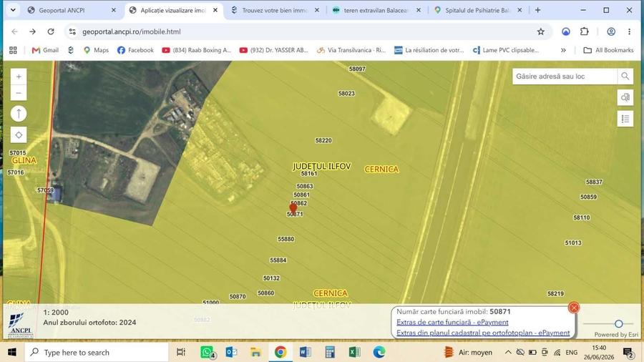Switch to Trouvez votre bien immo tab
The width and height of the screenshot is (644, 362).
[x=274, y=10]
